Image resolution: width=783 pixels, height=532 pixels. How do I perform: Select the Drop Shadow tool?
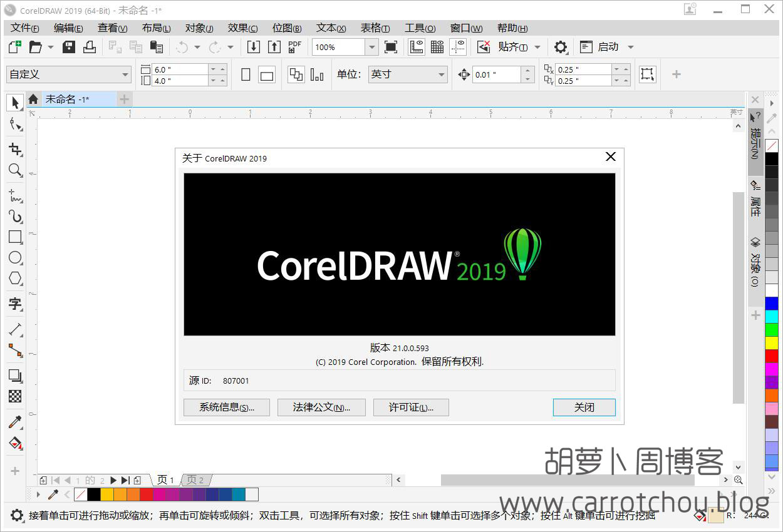[15, 376]
